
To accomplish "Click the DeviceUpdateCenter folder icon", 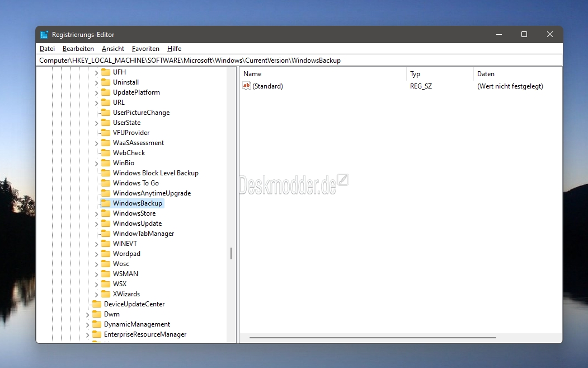I will (96, 304).
